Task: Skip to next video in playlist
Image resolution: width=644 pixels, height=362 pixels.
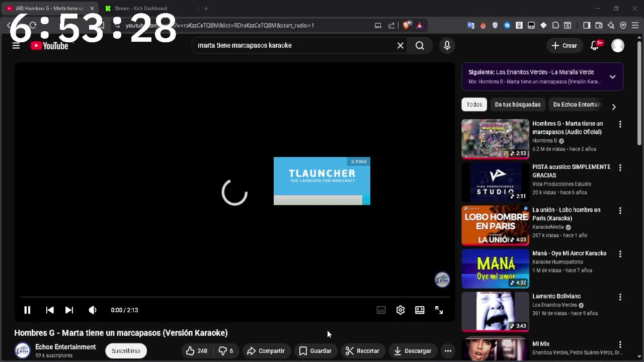Action: point(69,310)
